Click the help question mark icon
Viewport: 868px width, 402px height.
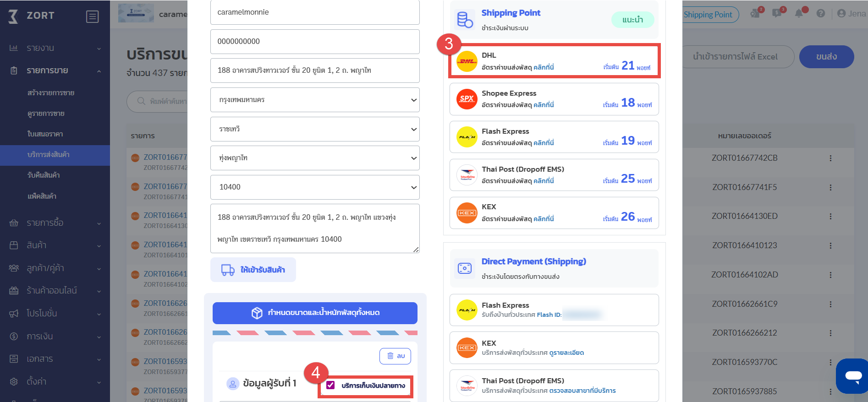(821, 13)
